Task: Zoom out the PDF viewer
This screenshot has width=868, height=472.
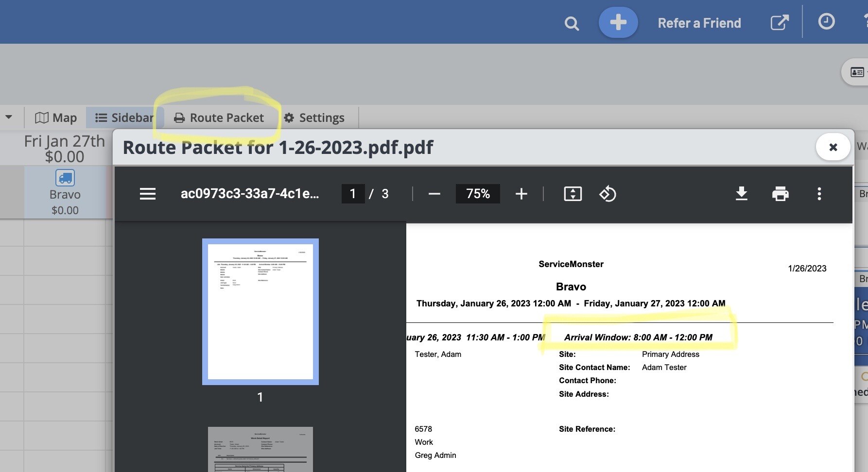Action: coord(434,194)
